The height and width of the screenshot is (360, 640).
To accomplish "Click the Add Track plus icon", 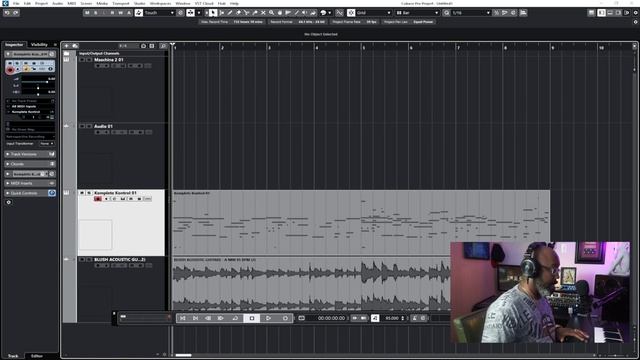I will point(67,46).
